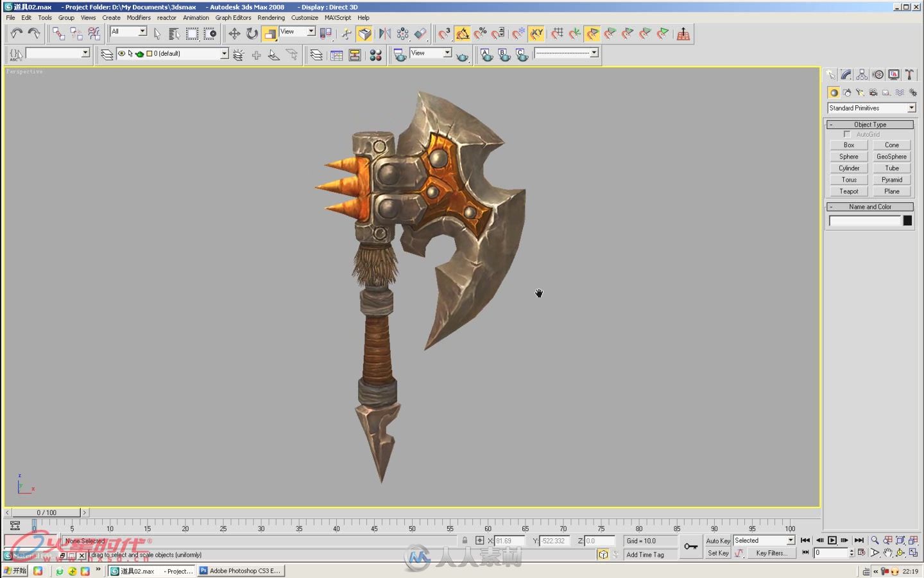
Task: Toggle the Window/Crossing selection button
Action: (210, 33)
